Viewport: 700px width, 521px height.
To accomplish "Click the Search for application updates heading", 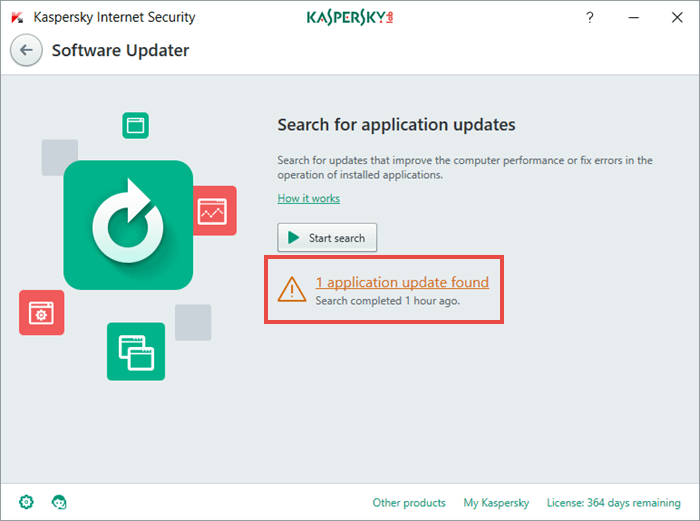I will pyautogui.click(x=396, y=125).
